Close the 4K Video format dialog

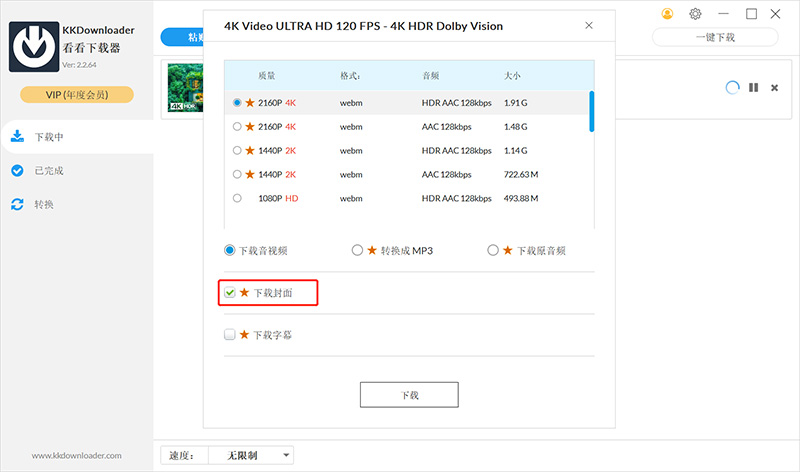(x=589, y=25)
